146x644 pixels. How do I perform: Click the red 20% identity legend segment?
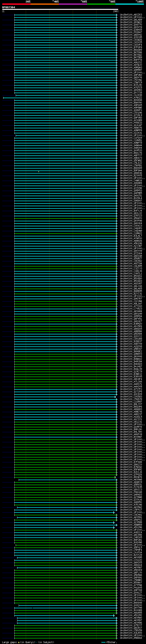tap(16, 4)
